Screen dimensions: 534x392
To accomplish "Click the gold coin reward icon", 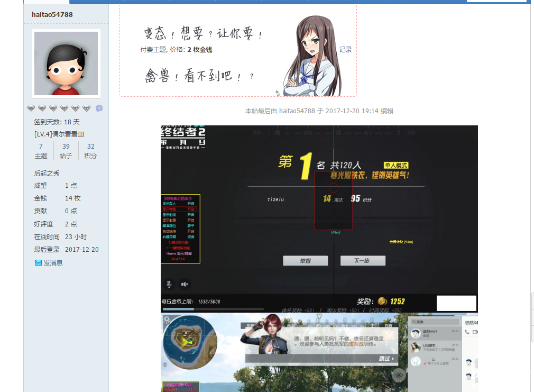I will pyautogui.click(x=382, y=301).
